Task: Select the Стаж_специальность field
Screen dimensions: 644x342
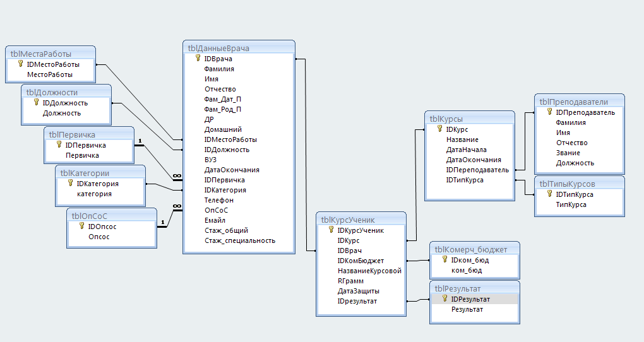Action: 239,240
